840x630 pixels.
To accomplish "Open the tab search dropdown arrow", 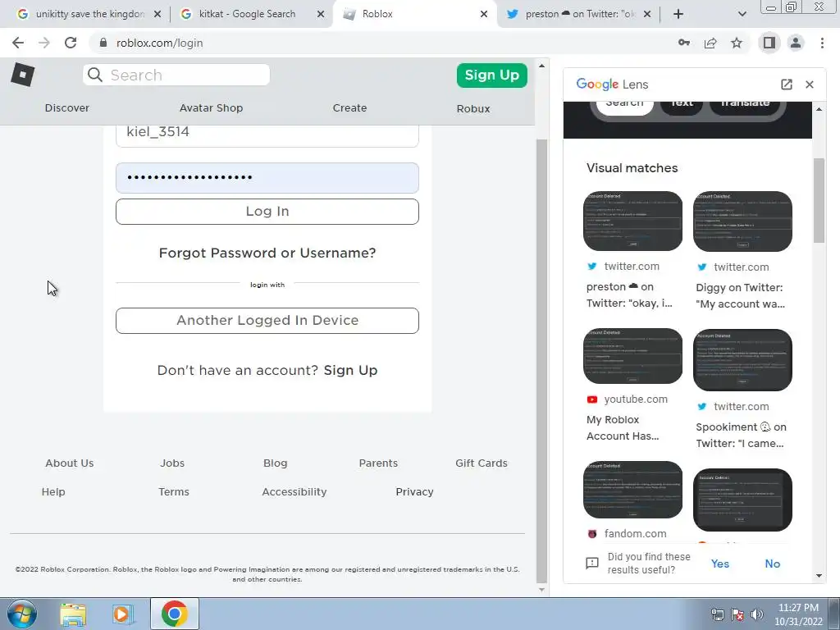I will 742,14.
